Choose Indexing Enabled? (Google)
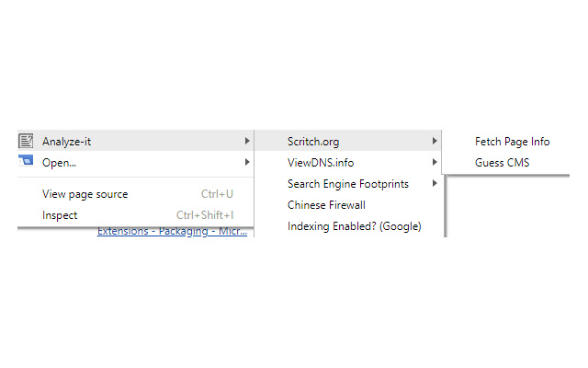The width and height of the screenshot is (588, 368). pos(348,226)
